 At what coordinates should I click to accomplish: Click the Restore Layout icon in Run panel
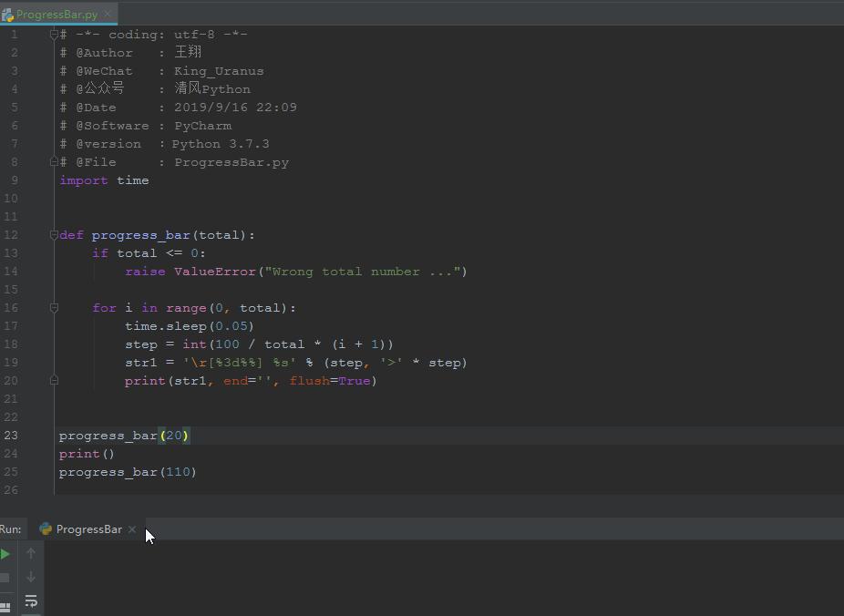coord(5,609)
